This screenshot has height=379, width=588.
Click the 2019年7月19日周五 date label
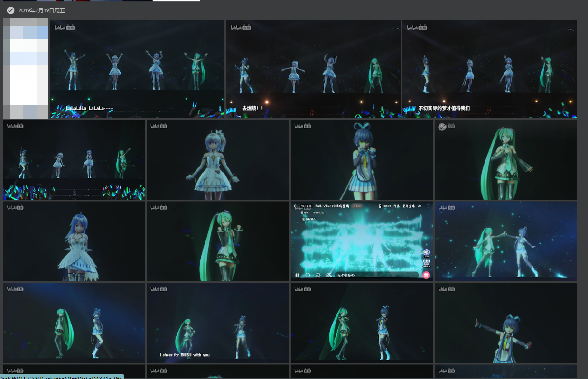[41, 10]
